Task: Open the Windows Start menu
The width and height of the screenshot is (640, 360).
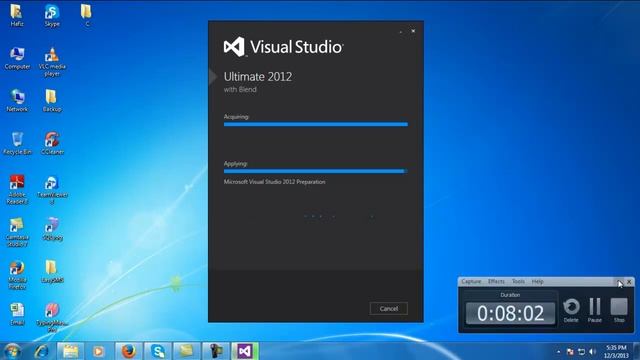Action: tap(12, 351)
